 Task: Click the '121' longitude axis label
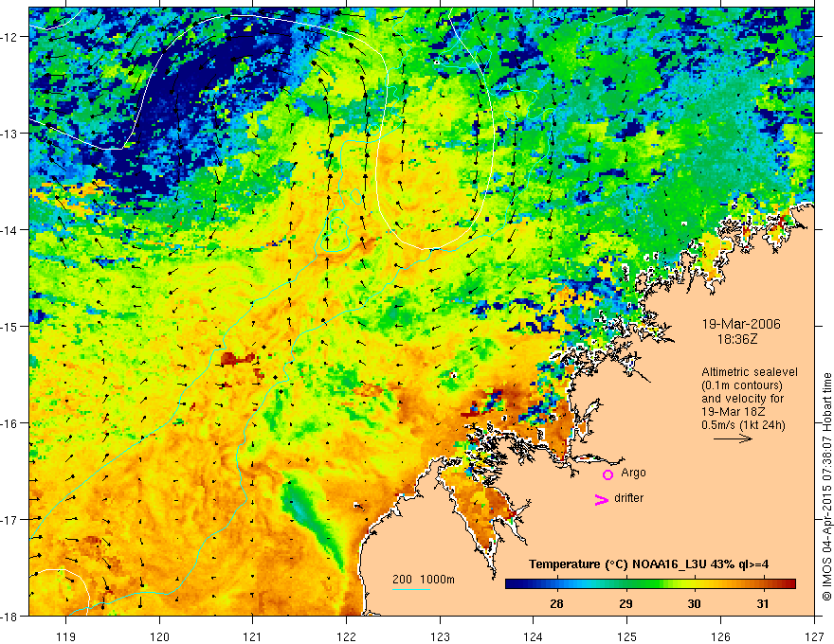pos(253,636)
